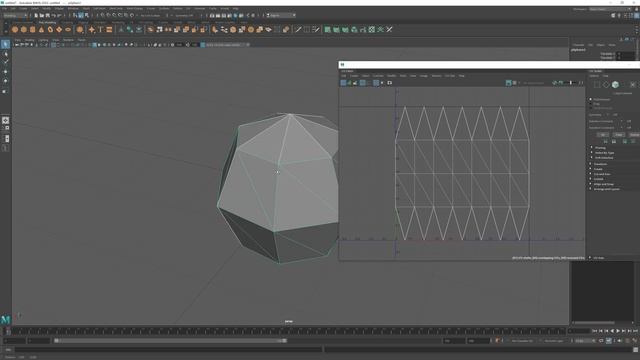Toggle highlighted UV Editor display icon

tap(509, 83)
